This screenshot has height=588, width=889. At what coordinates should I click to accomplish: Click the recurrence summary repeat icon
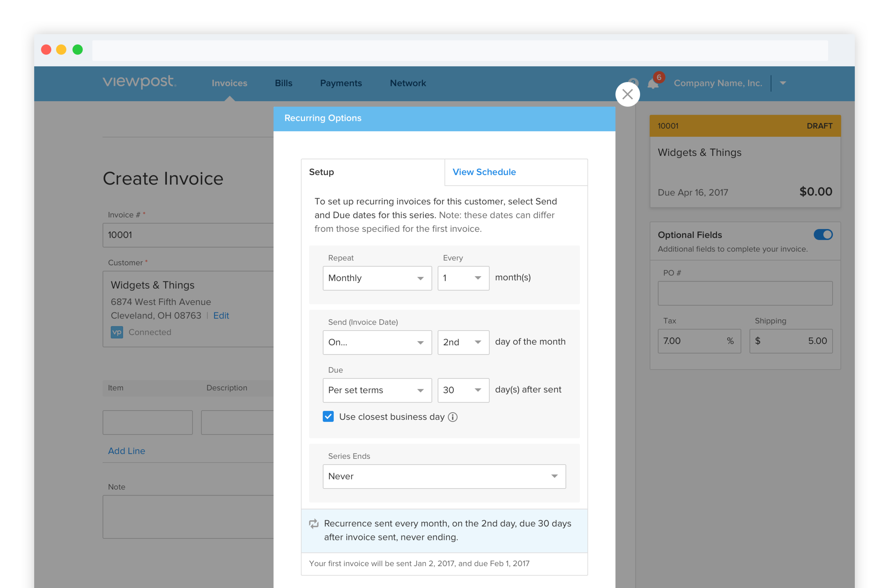314,524
